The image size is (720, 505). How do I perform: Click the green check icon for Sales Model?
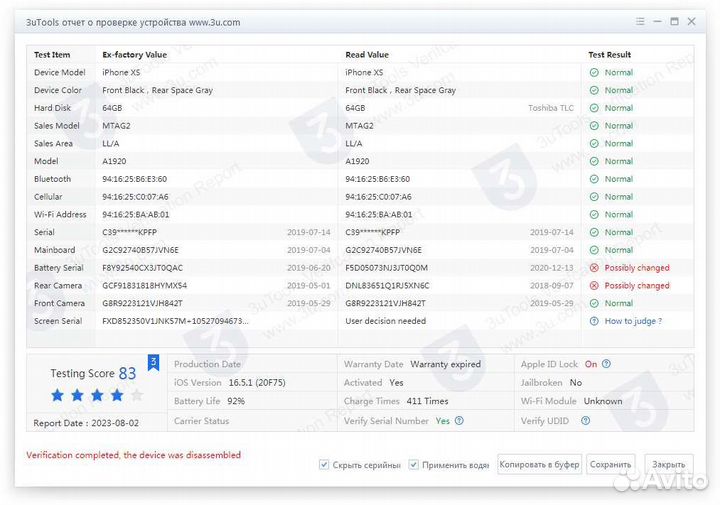594,126
